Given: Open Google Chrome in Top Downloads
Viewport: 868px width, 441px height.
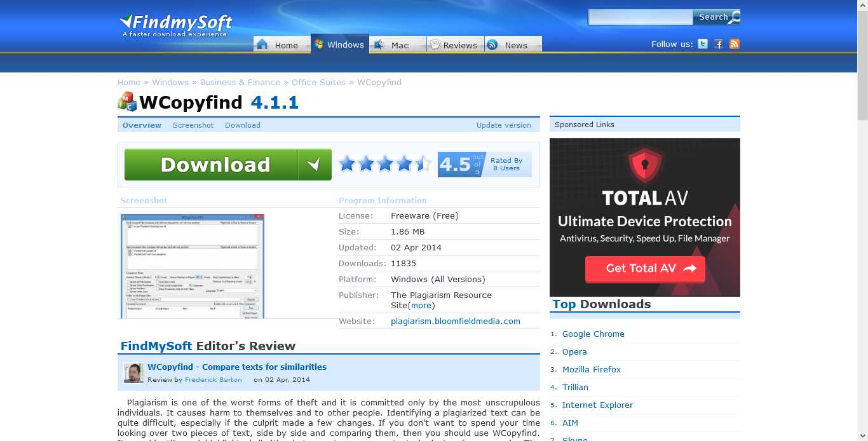Looking at the screenshot, I should click(593, 334).
